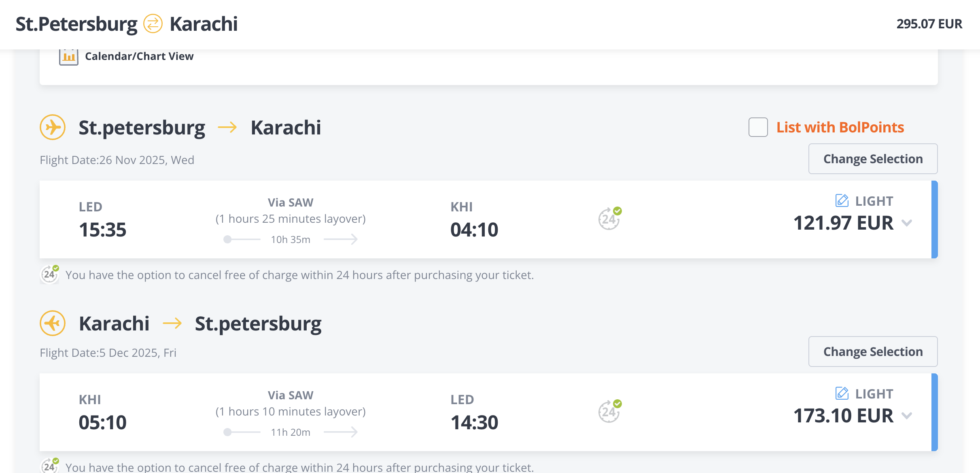Click the 24-hour cancellation icon on outbound flight card
Screen dimensions: 980x473
pos(610,218)
